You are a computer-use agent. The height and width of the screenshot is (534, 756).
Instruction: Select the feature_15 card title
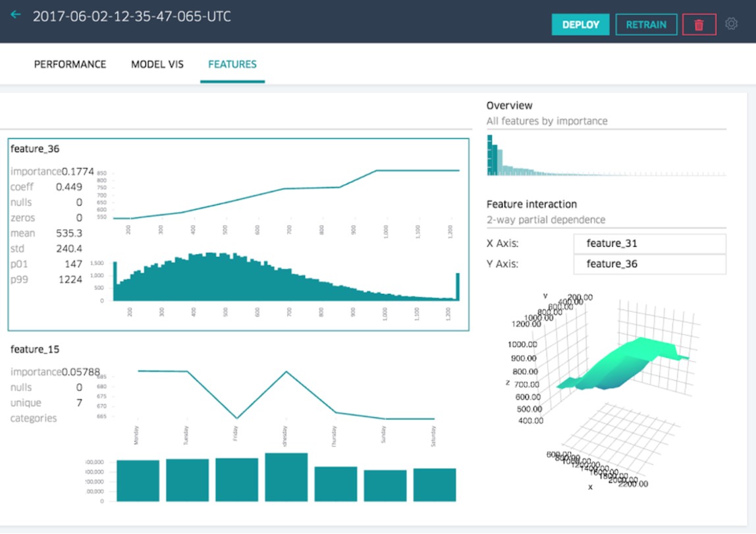tap(35, 349)
